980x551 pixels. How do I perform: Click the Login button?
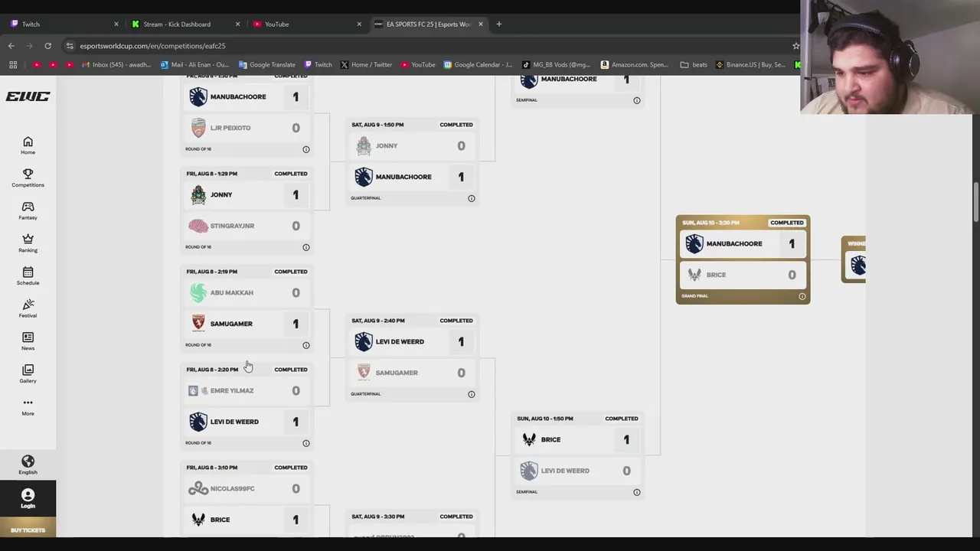point(28,499)
